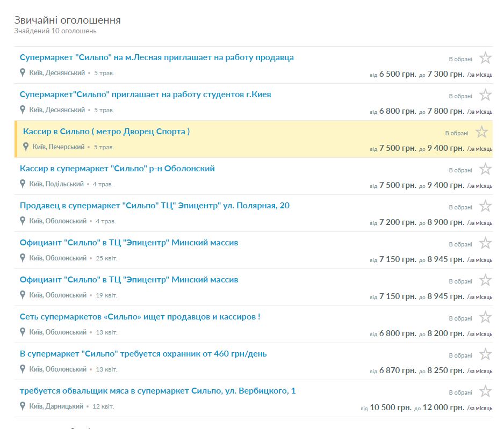The width and height of the screenshot is (504, 429).
Task: Star the Кассир р-н Оболонский listing
Action: click(485, 169)
